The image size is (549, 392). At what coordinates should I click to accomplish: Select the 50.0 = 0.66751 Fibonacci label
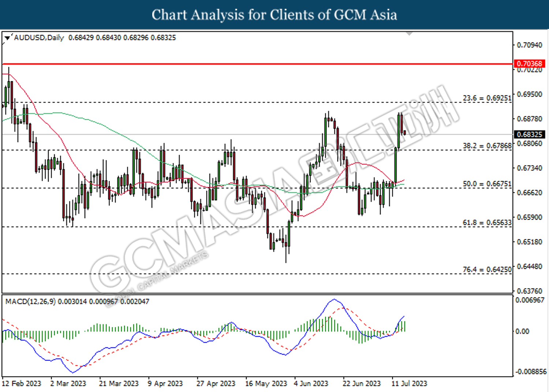tap(487, 184)
